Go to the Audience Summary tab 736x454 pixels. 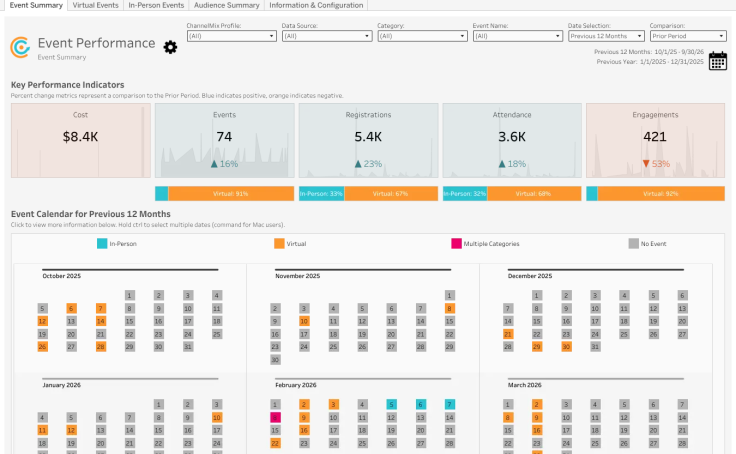pos(226,5)
